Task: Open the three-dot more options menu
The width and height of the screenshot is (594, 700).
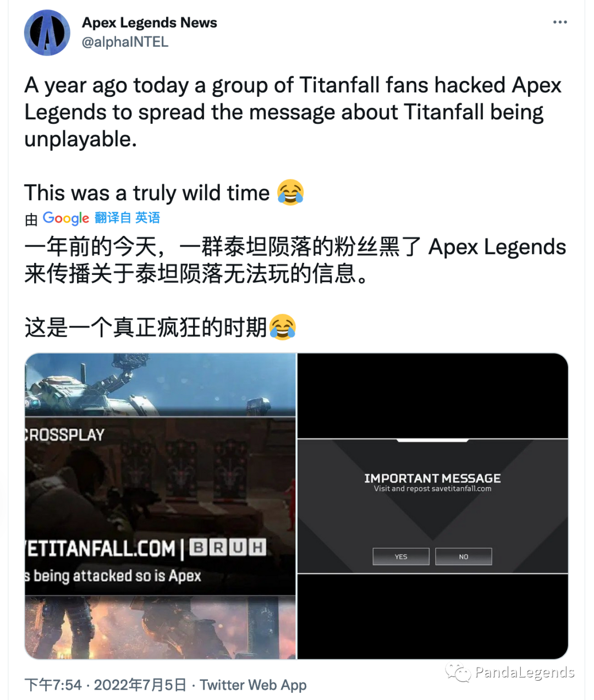Action: click(x=560, y=22)
